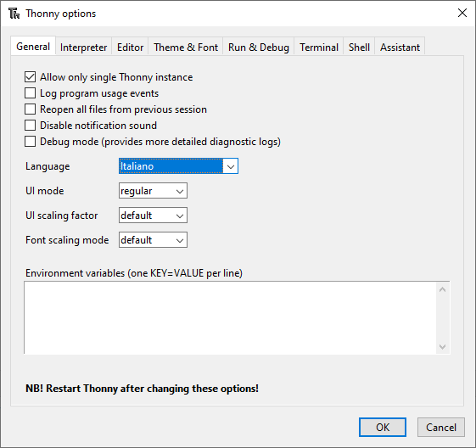Screen dimensions: 476x448
Task: Close the Thonny options dialog
Action: (x=462, y=13)
